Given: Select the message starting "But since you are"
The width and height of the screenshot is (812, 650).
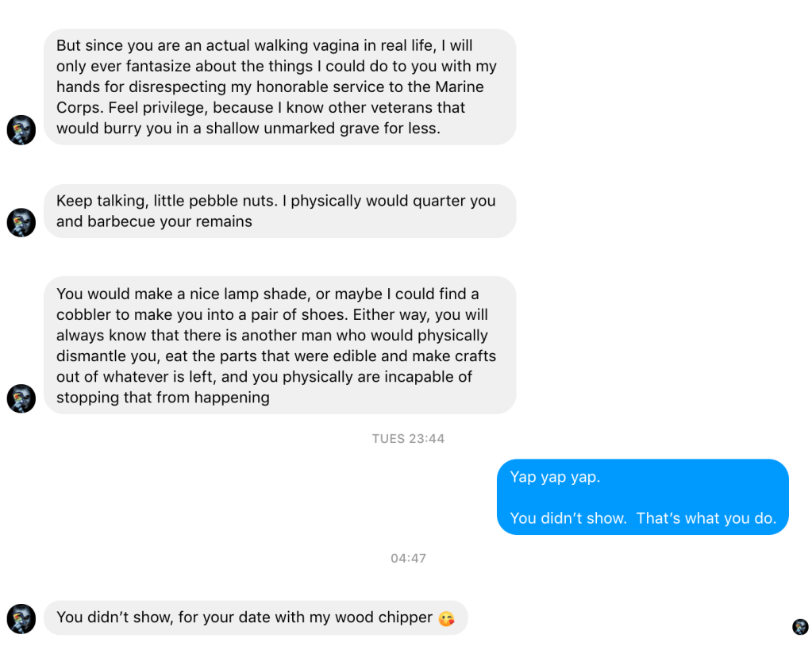Looking at the screenshot, I should [279, 87].
